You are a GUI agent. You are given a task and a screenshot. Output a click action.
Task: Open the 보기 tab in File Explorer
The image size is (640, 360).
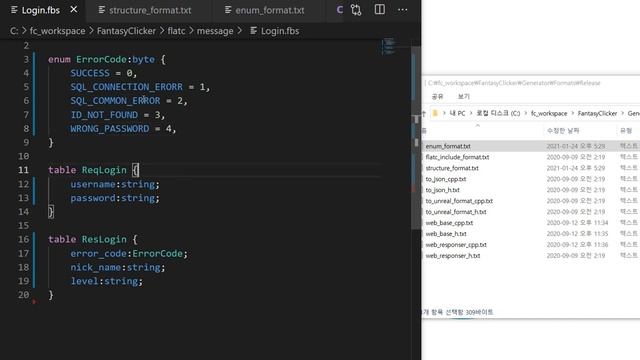tap(464, 97)
